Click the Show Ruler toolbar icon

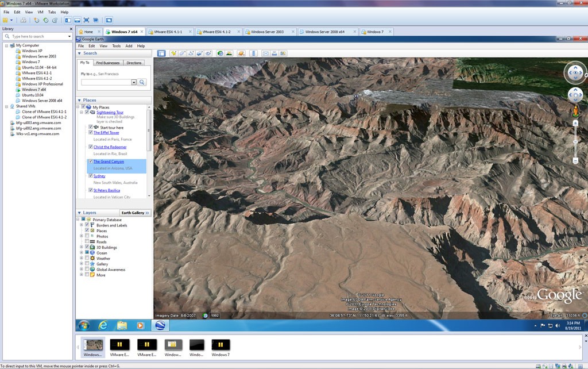[x=253, y=53]
